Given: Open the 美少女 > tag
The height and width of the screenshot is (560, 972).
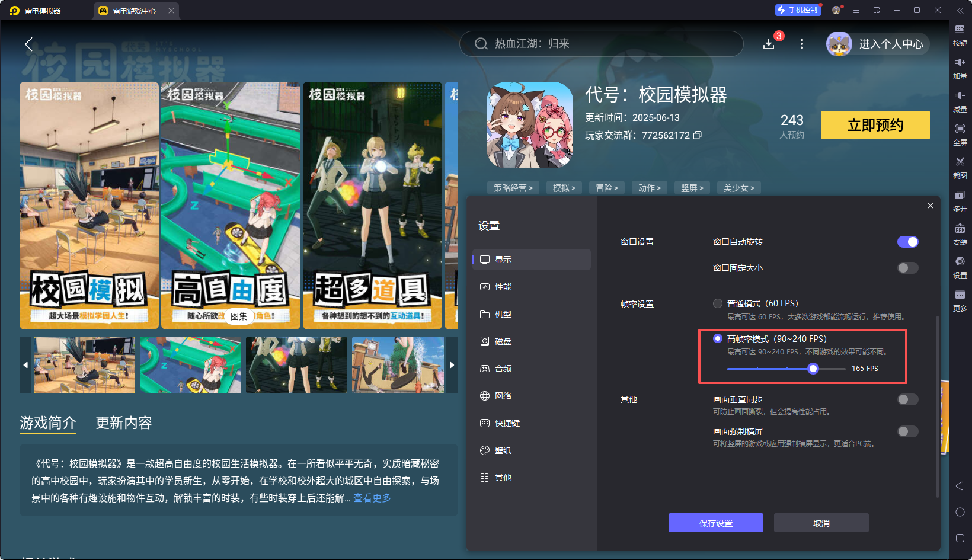Looking at the screenshot, I should 739,188.
